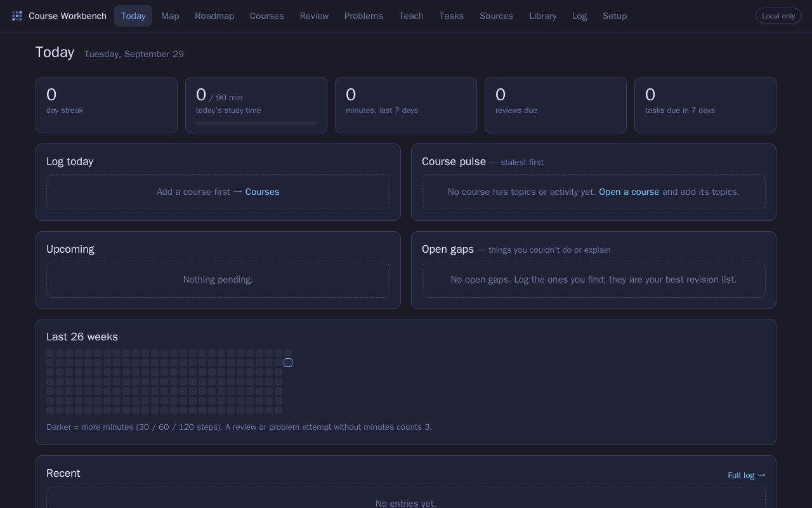Click the Open gaps heading
The height and width of the screenshot is (508, 812).
point(448,249)
